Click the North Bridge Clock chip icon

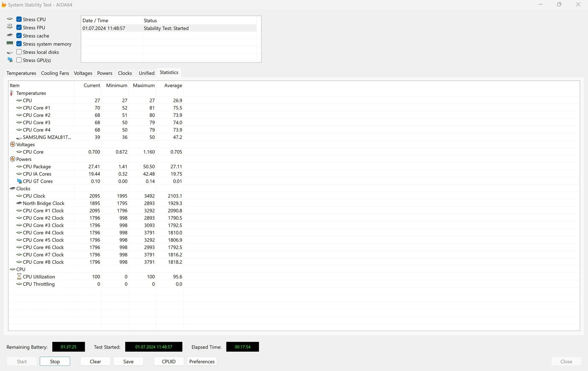click(19, 203)
